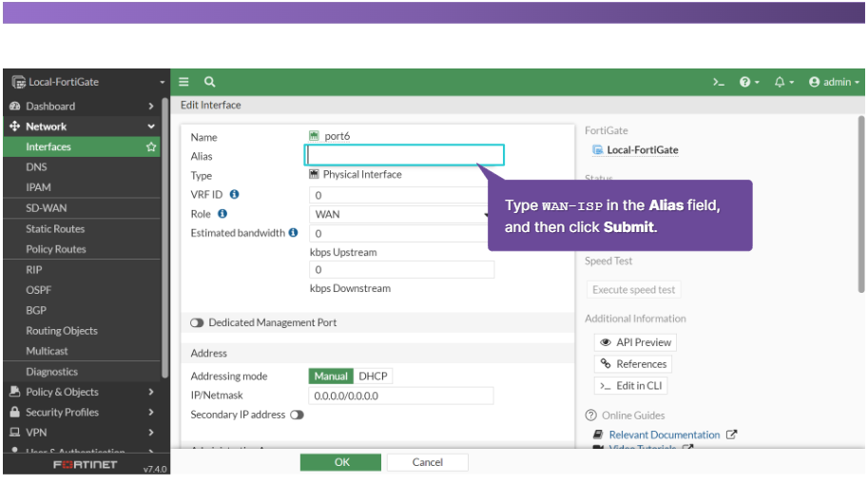The image size is (868, 484).
Task: Select Manual addressing mode
Action: (331, 376)
